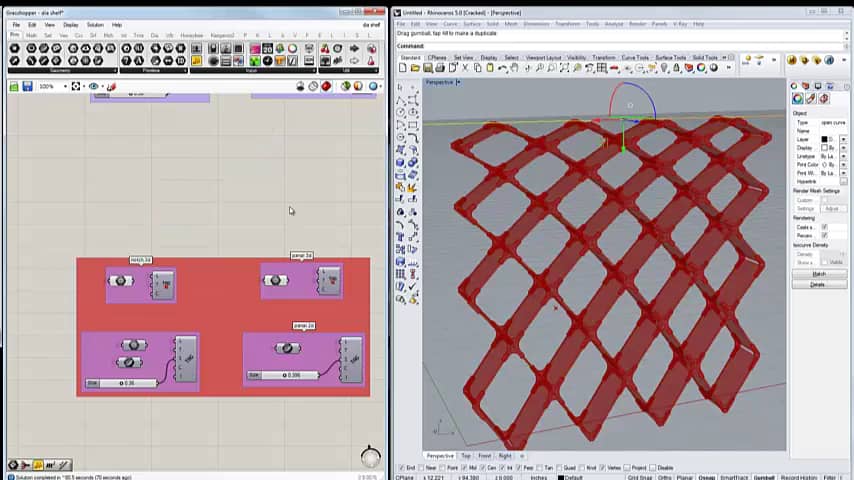Open the Layer dropdown in Properties panel

coord(843,139)
